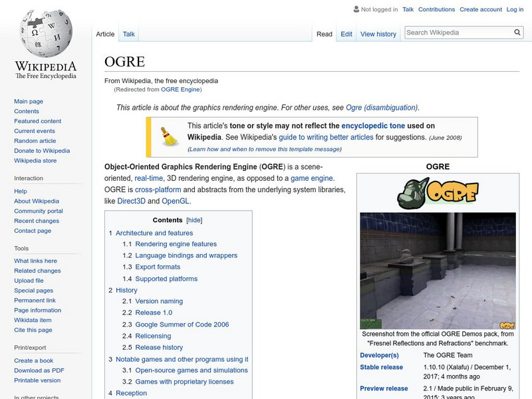Click the search magnifying glass icon
The width and height of the screenshot is (532, 399).
[517, 31]
